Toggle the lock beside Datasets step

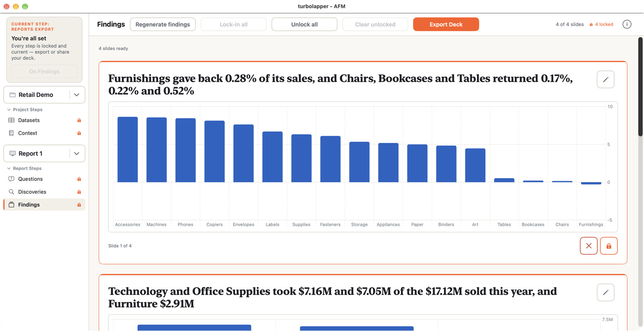click(79, 120)
